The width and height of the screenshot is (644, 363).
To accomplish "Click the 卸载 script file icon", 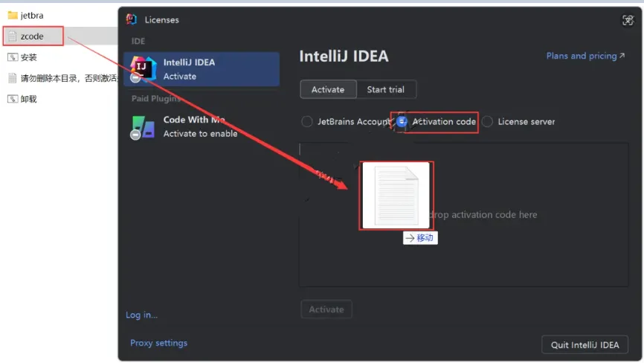I will pos(13,99).
